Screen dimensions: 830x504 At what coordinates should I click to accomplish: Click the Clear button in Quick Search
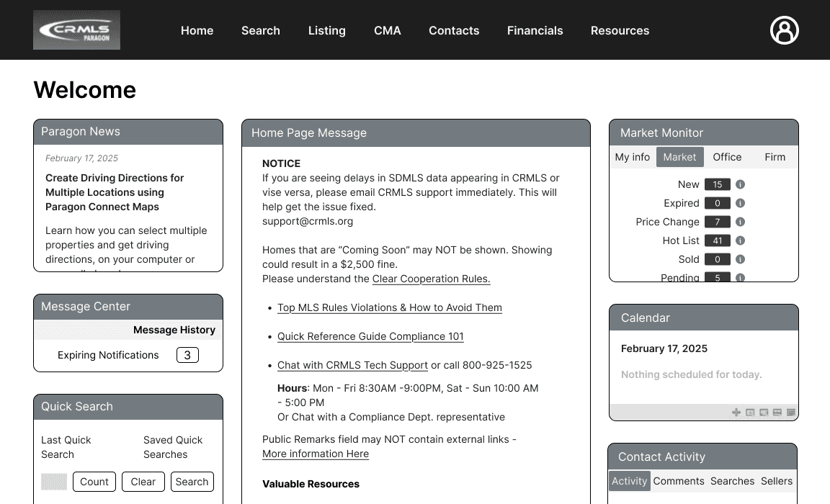143,482
